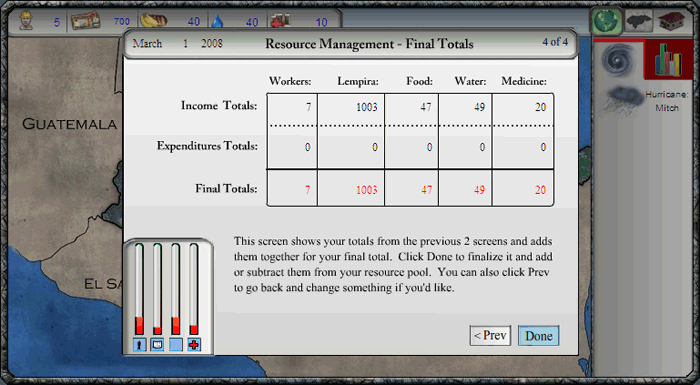This screenshot has height=385, width=700.
Task: Click the Lempira column header
Action: 358,81
